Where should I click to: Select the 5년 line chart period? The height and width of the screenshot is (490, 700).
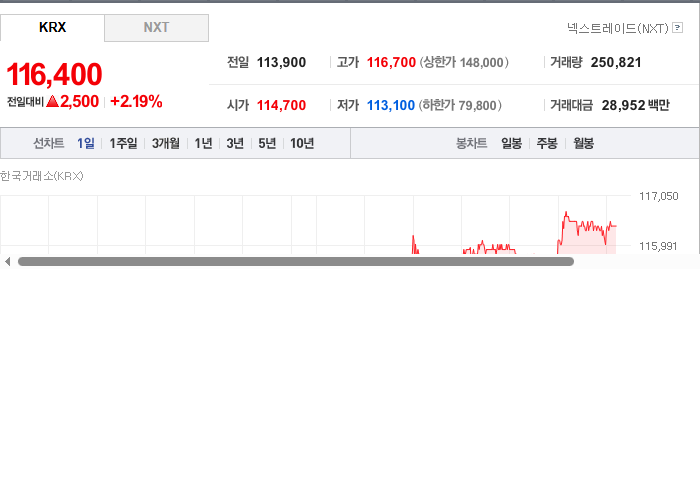[267, 143]
